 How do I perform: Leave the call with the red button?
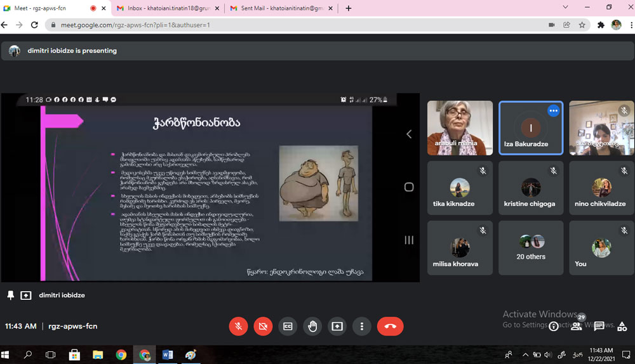pos(390,326)
